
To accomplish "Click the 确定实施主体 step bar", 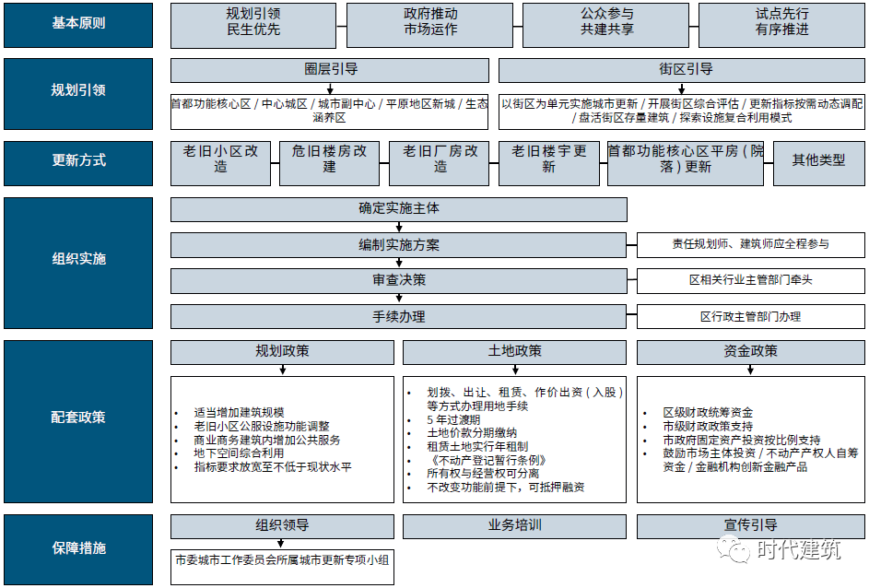I will (399, 209).
